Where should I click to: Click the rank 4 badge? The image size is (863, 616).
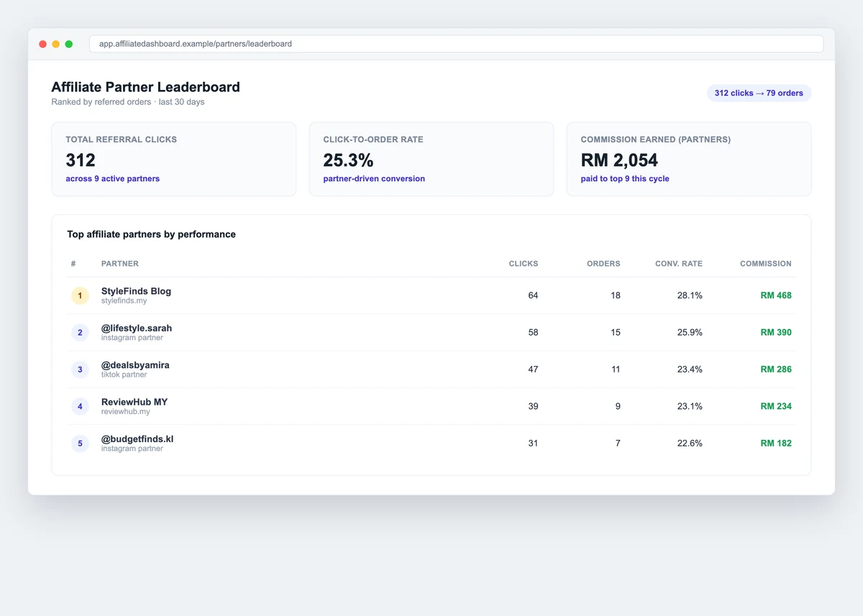click(x=80, y=406)
